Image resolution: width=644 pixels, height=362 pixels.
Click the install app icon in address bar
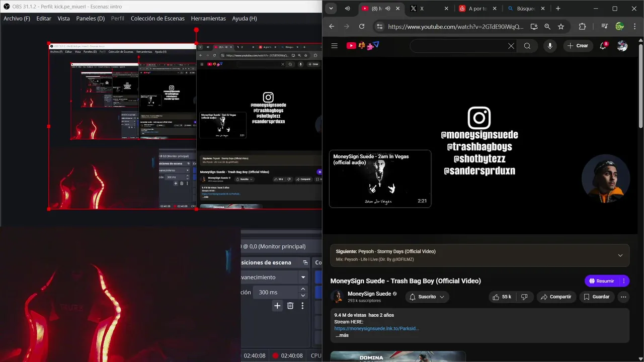pos(534,27)
